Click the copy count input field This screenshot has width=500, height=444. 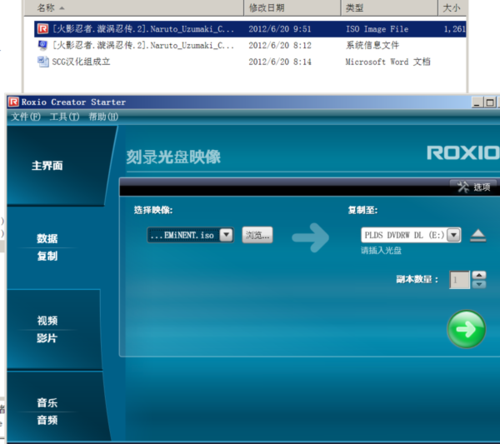[459, 280]
